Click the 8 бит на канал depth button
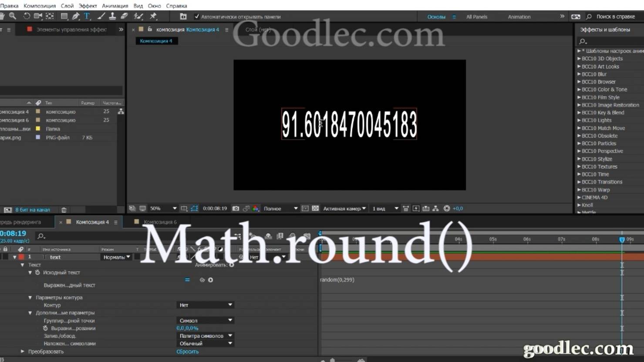 click(x=33, y=210)
